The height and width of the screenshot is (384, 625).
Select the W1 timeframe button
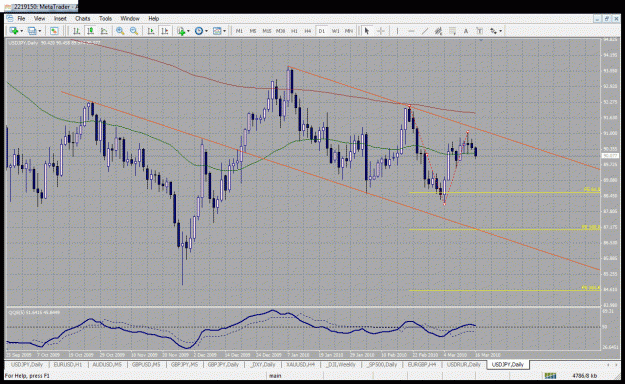(336, 31)
